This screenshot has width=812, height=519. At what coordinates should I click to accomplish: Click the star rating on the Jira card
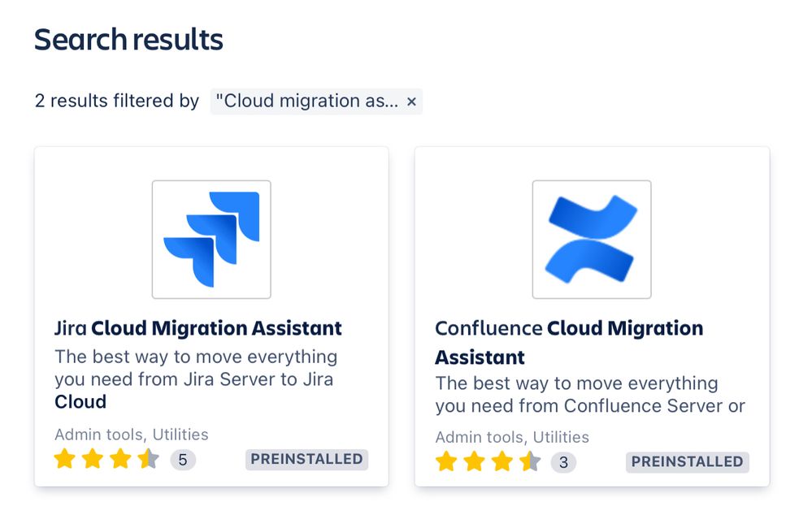click(x=106, y=459)
